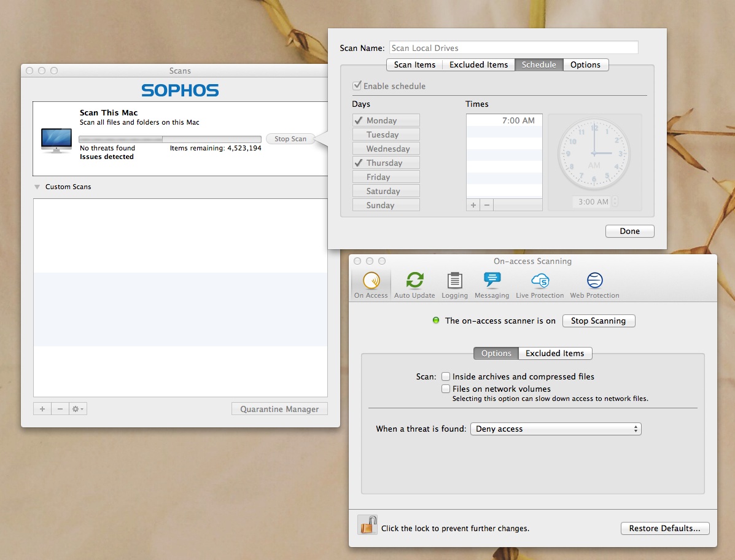Click the empty Custom Scans list area
Screen dimensions: 735x560
point(181,298)
